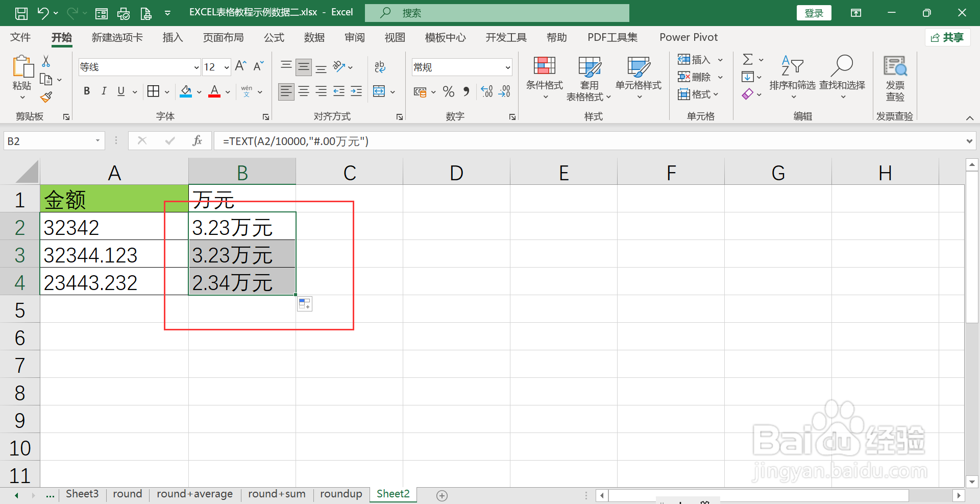Open the Data (数据) ribbon tab

tap(314, 37)
